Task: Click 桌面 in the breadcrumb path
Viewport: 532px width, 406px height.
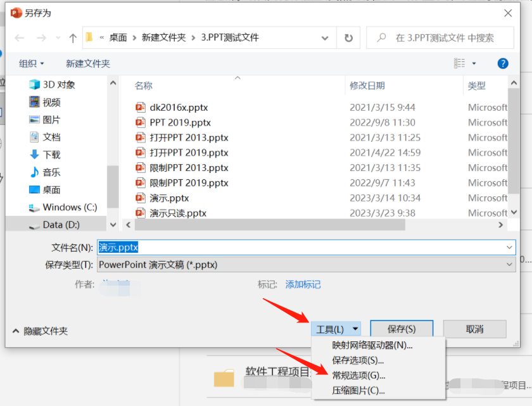Action: point(118,37)
